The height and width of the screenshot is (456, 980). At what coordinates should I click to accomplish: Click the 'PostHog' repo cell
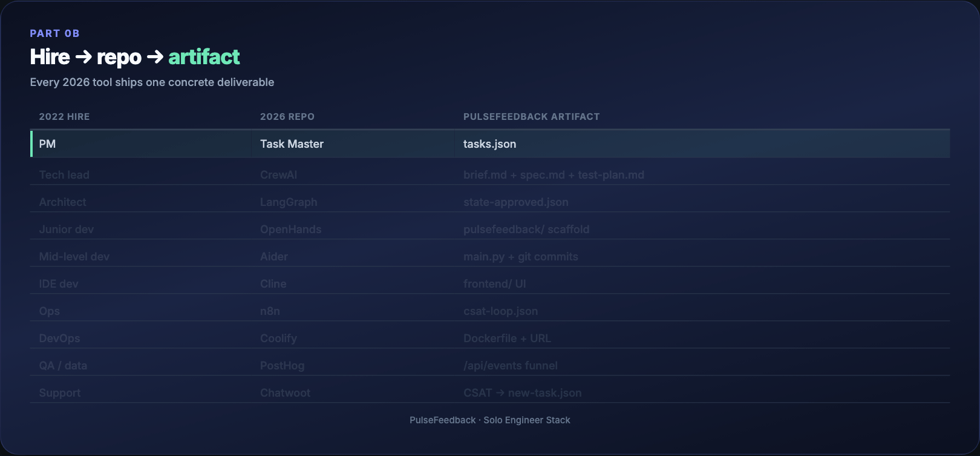pos(282,366)
